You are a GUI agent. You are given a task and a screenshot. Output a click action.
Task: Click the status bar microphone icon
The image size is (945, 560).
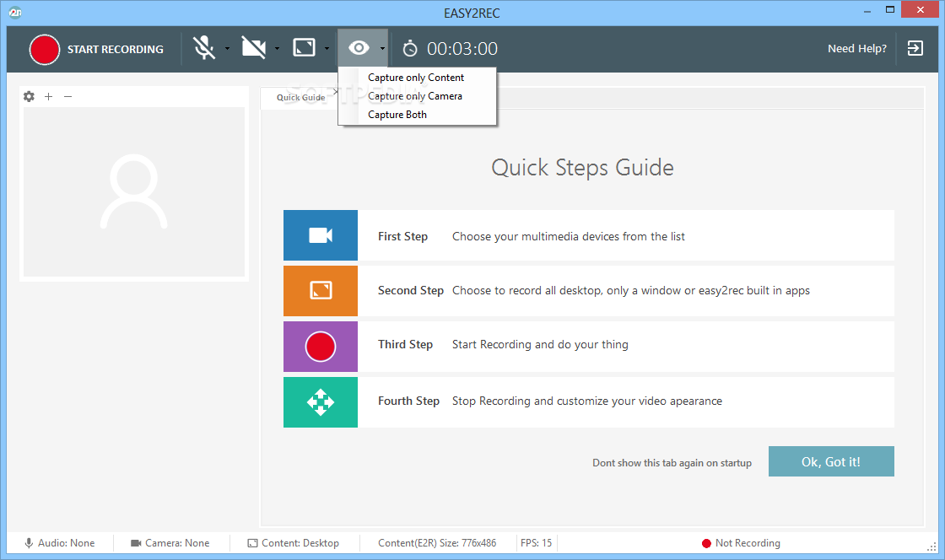click(29, 543)
